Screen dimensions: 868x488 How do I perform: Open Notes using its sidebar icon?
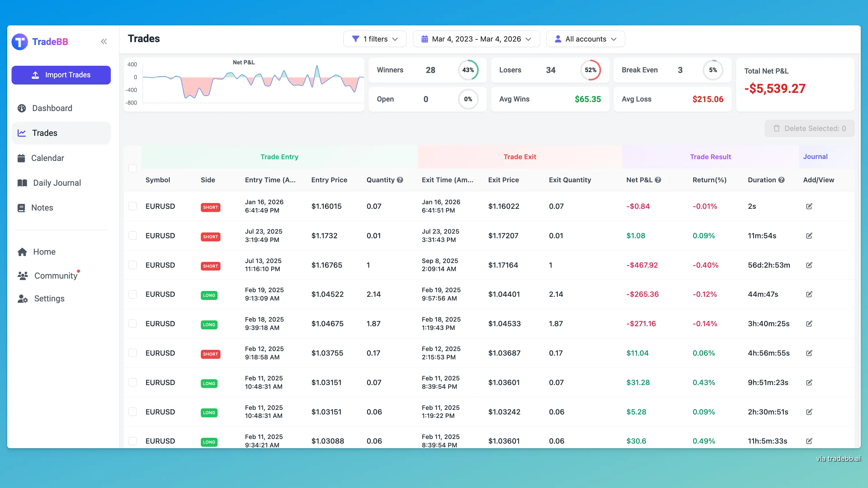(x=22, y=207)
